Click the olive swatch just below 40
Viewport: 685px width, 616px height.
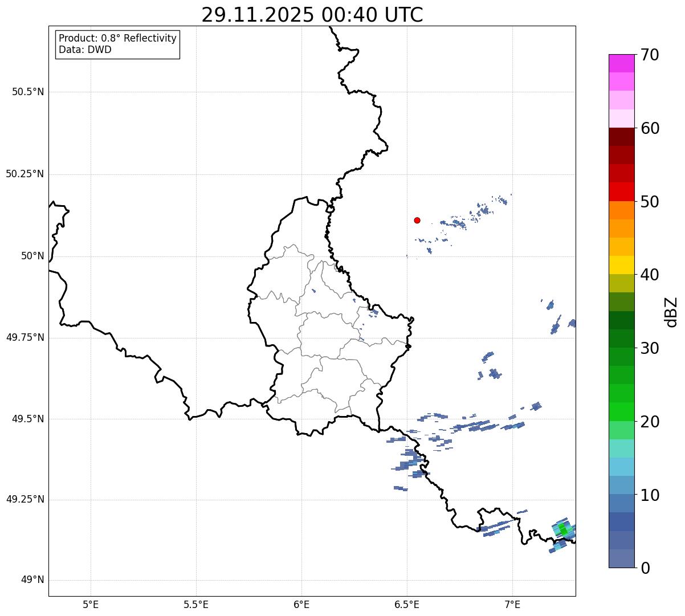[x=622, y=283]
